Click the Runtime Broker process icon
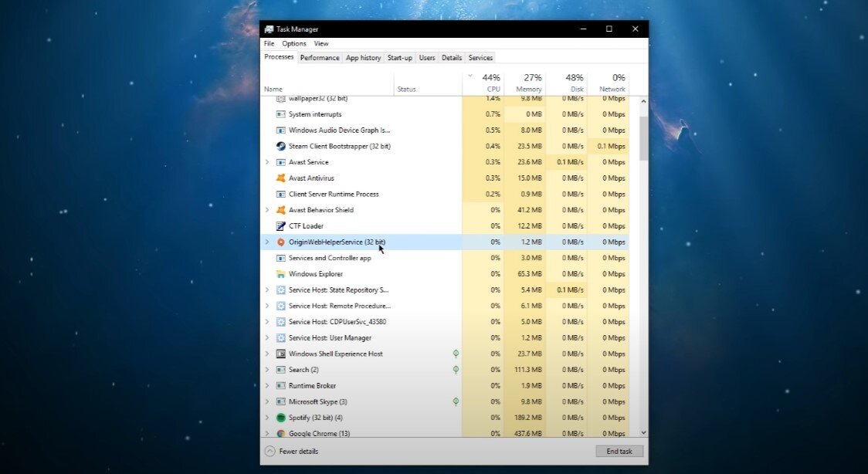The width and height of the screenshot is (868, 474). pos(280,385)
